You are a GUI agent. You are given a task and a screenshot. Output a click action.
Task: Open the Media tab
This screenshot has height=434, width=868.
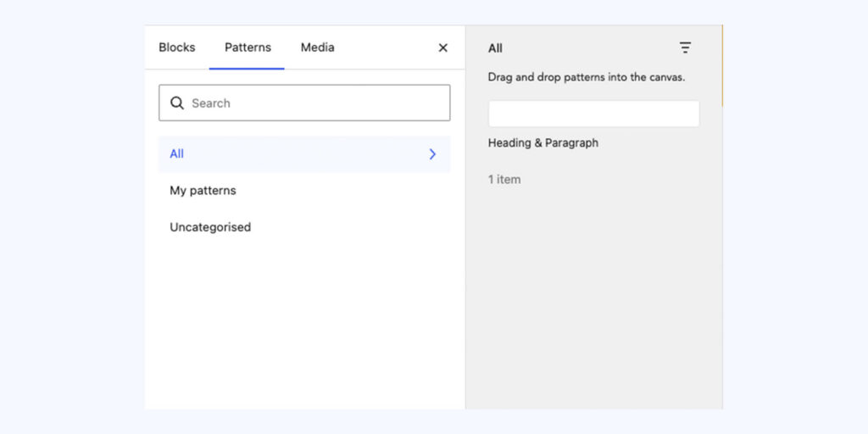317,47
